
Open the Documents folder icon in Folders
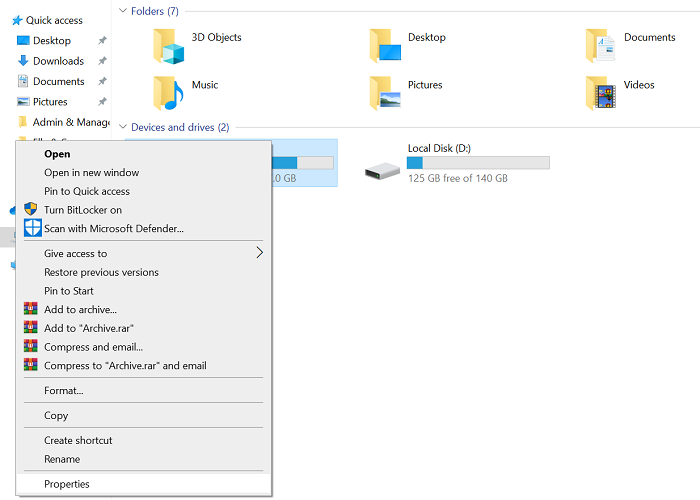tap(600, 46)
